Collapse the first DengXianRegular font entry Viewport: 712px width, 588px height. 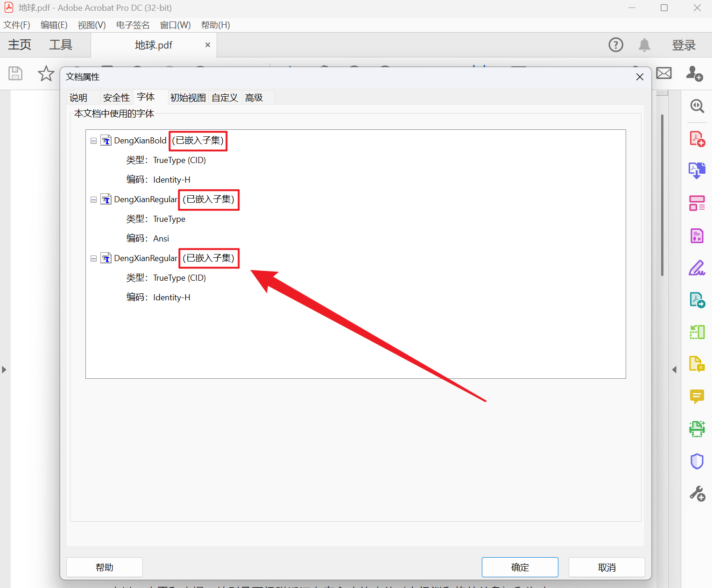pos(93,199)
